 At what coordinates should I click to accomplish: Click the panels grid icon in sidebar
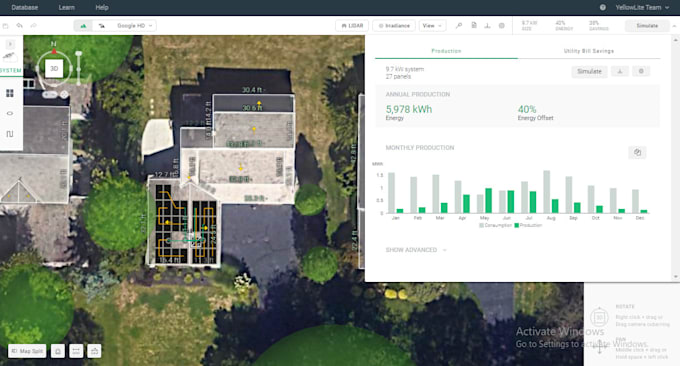10,93
